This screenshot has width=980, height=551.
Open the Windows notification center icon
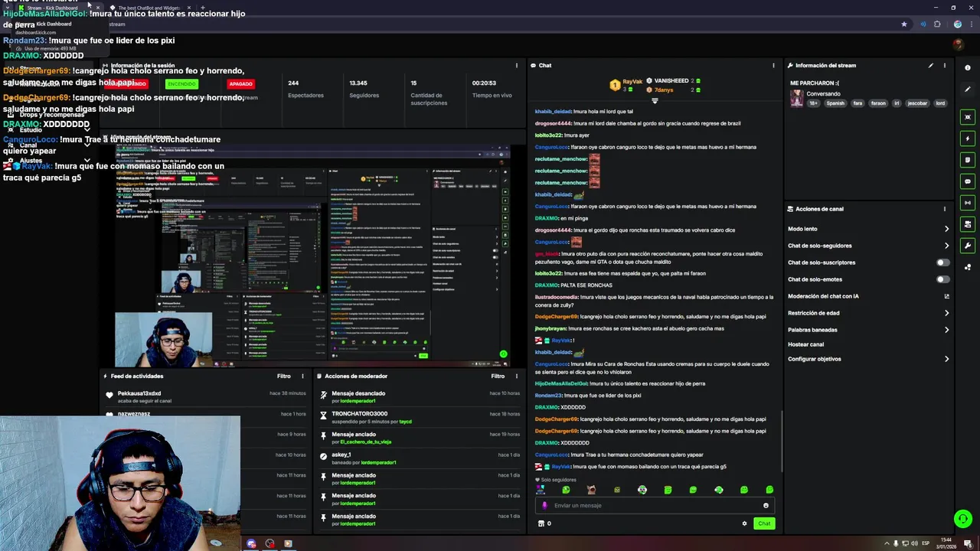coord(968,544)
